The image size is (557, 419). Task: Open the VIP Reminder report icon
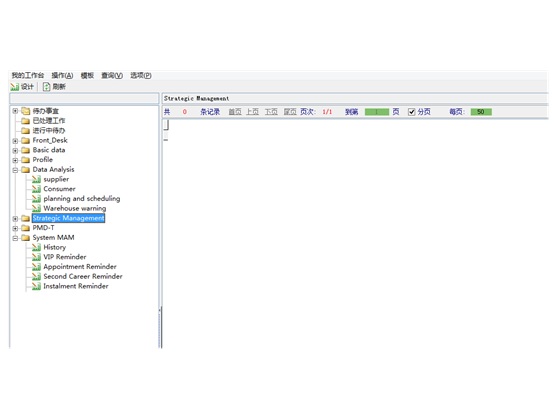tap(36, 257)
